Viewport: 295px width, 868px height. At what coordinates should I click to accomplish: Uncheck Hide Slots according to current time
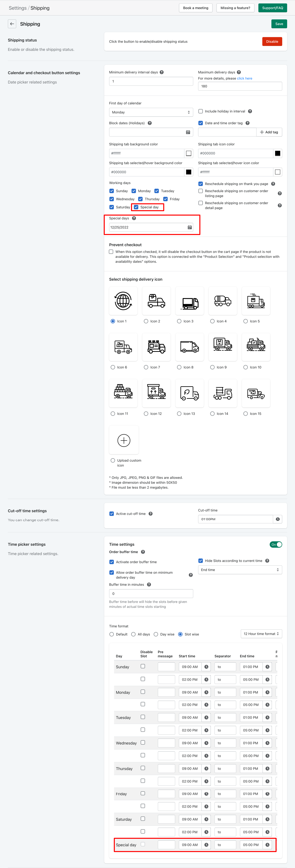coord(200,561)
